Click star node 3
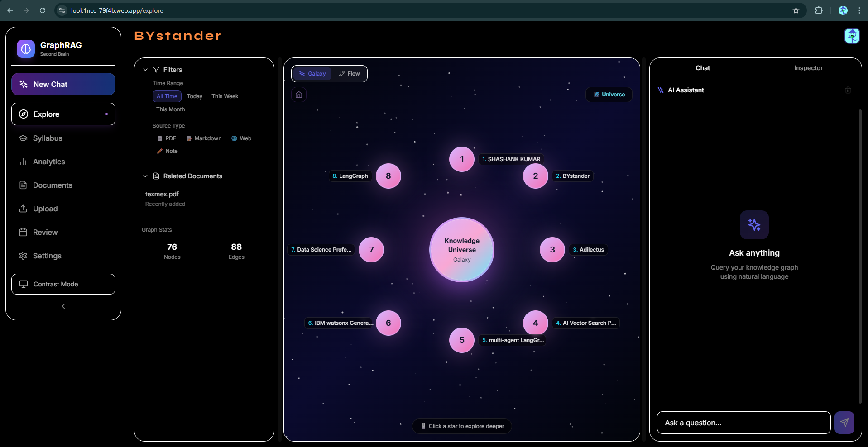 pos(552,250)
